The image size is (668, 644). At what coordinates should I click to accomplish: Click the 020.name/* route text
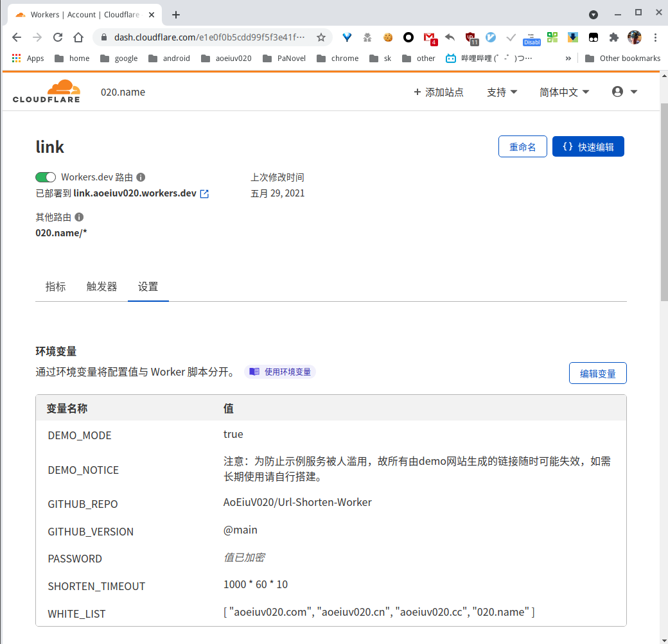(61, 233)
